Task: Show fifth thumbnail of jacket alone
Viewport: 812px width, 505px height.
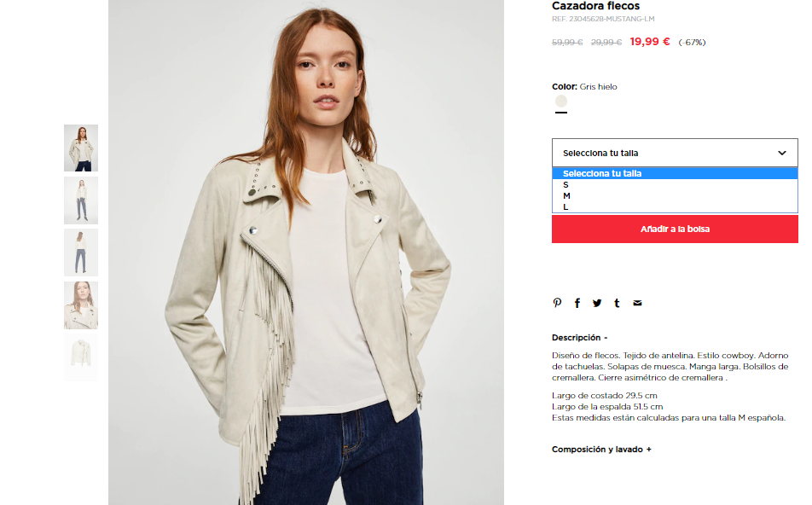Action: coord(81,357)
